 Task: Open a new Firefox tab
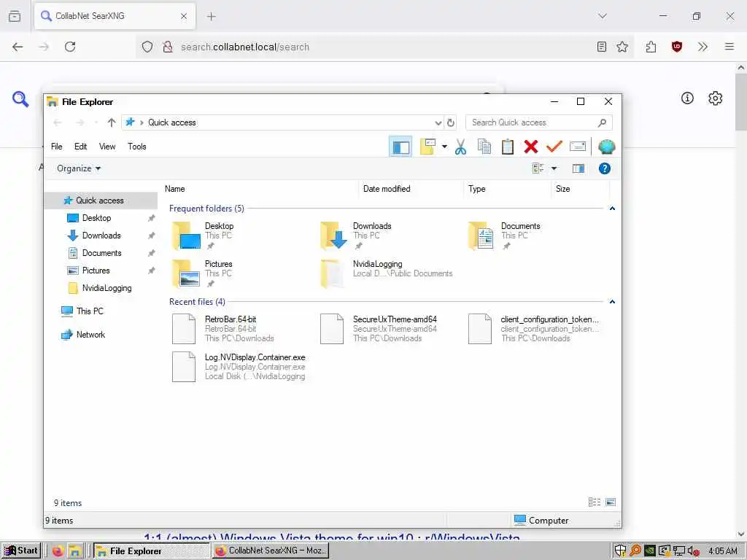212,16
